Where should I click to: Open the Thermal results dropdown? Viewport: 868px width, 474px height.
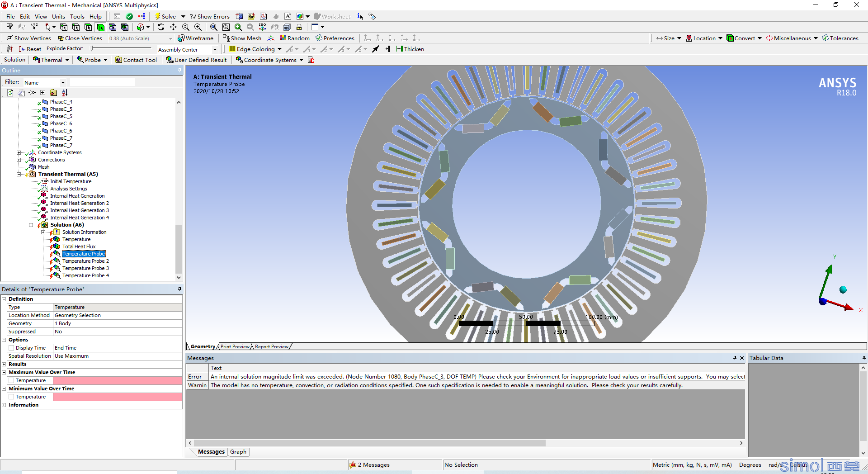[x=51, y=60]
